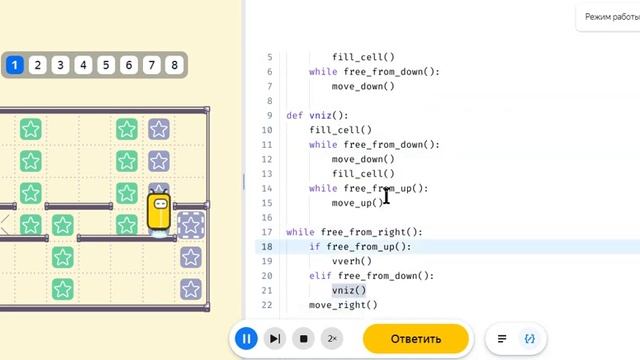The height and width of the screenshot is (360, 640).
Task: Select level tab 1
Action: pyautogui.click(x=15, y=65)
